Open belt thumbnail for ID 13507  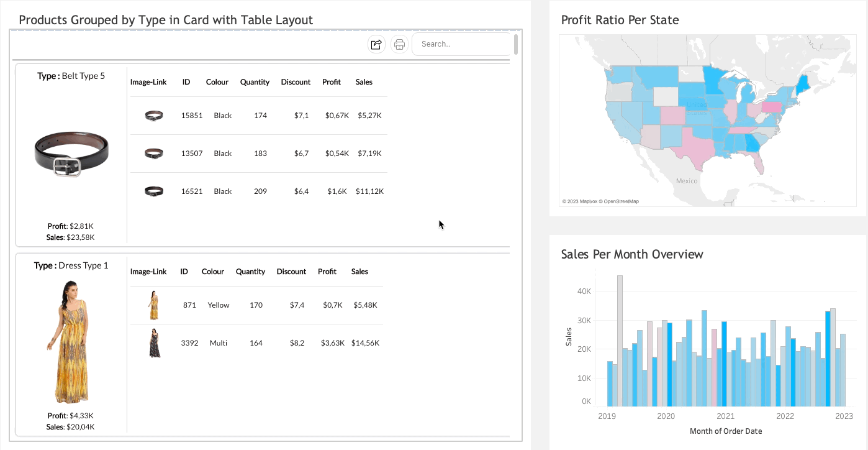point(153,154)
